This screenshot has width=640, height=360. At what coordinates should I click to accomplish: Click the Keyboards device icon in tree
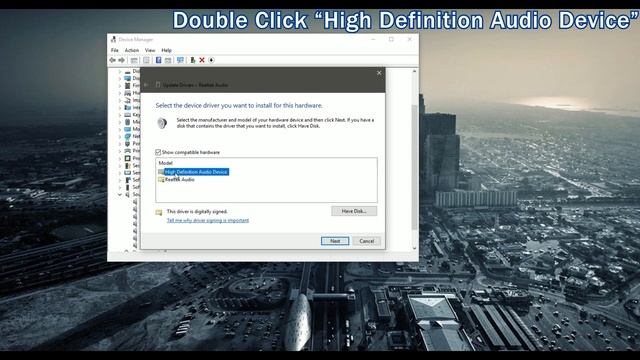[x=128, y=115]
